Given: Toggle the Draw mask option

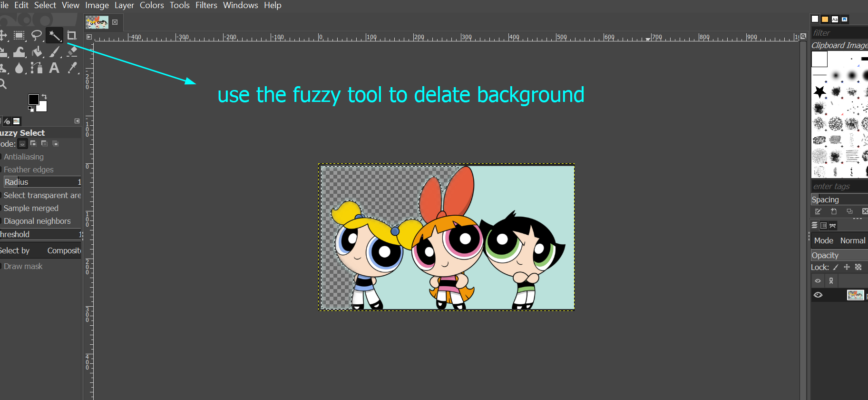Looking at the screenshot, I should [x=22, y=266].
